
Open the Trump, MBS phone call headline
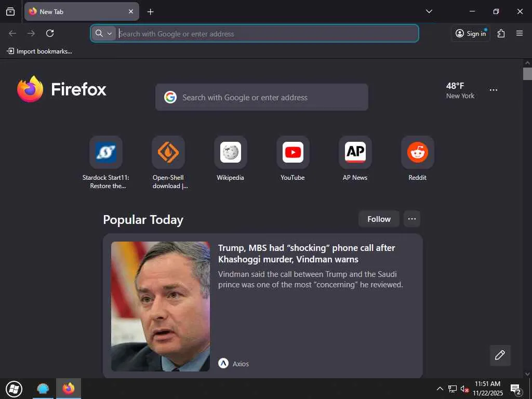click(307, 254)
